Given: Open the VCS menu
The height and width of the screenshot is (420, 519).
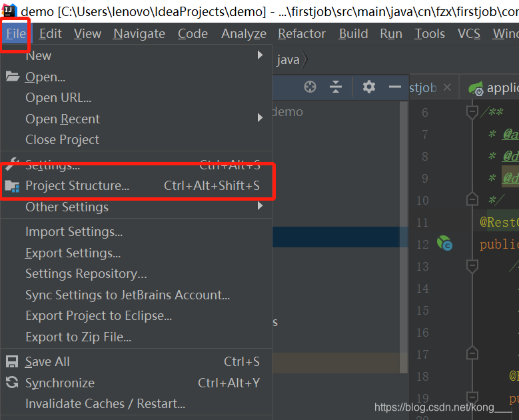Looking at the screenshot, I should [468, 34].
